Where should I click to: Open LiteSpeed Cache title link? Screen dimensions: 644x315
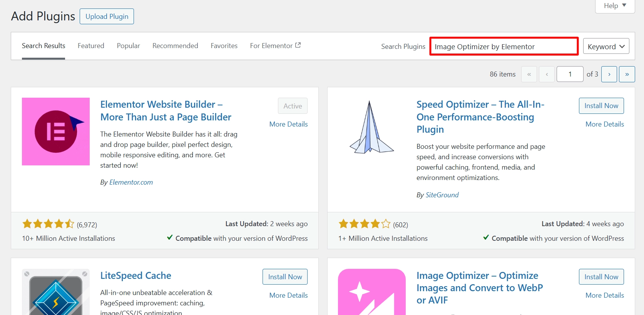click(136, 275)
